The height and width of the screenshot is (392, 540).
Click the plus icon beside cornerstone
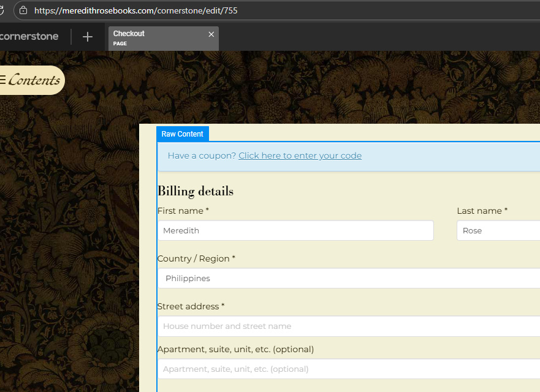tap(88, 37)
